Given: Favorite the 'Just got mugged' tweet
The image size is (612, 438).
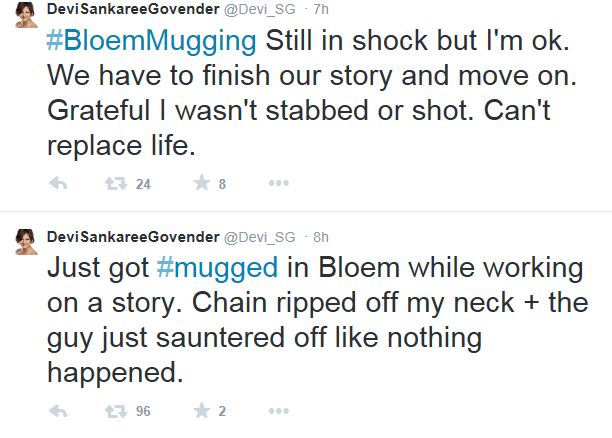Looking at the screenshot, I should point(202,410).
